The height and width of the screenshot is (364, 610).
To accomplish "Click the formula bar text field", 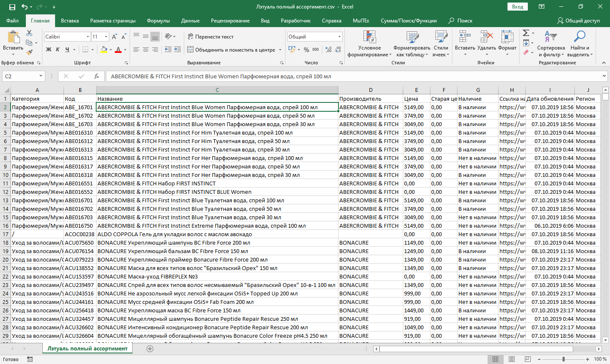I will 353,76.
